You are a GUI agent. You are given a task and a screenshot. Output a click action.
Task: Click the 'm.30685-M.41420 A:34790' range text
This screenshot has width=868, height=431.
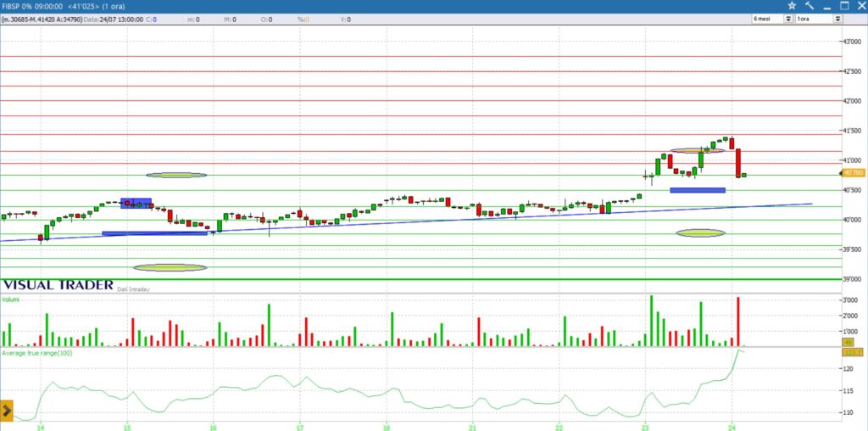point(42,20)
